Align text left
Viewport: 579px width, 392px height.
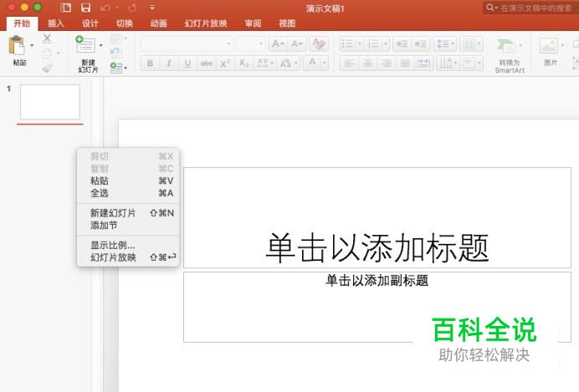349,64
